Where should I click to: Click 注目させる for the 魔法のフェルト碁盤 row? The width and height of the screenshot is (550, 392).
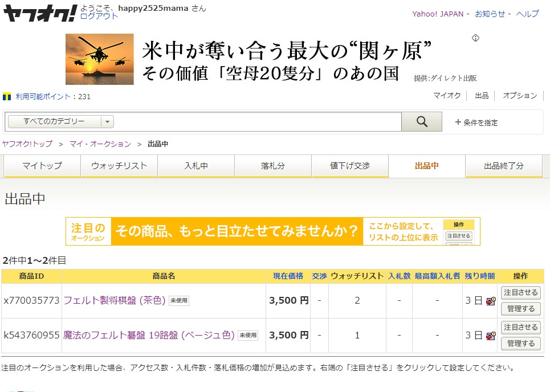click(520, 327)
